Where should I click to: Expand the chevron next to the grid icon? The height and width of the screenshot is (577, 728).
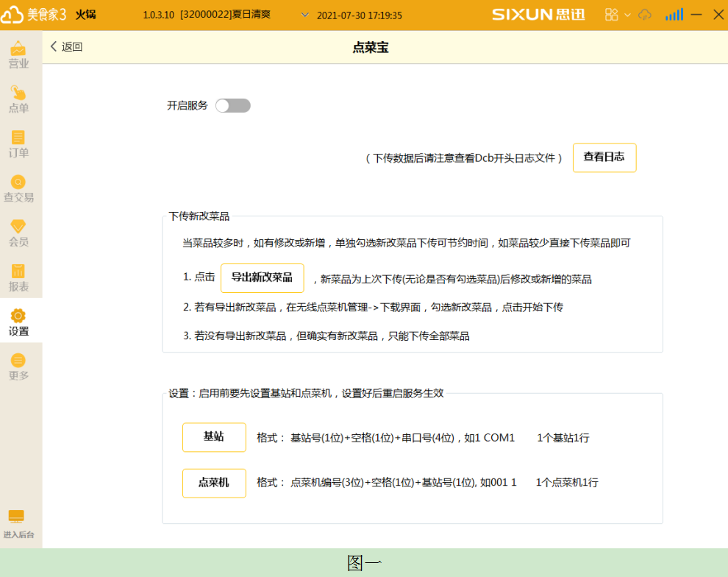click(628, 15)
